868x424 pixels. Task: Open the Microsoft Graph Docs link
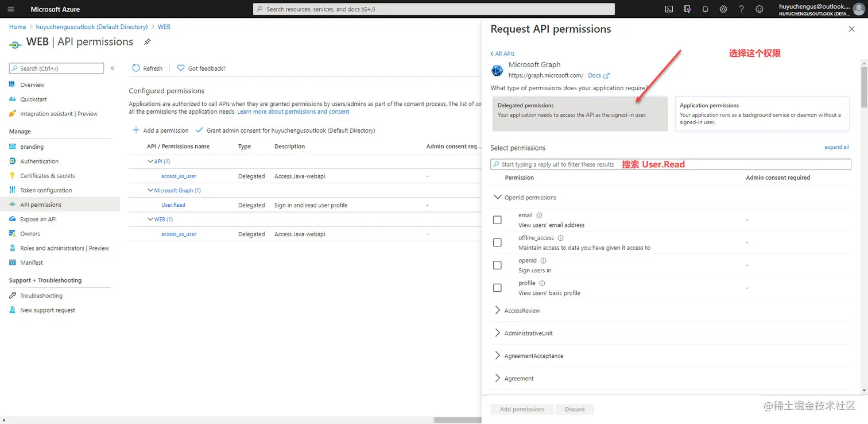(x=599, y=75)
